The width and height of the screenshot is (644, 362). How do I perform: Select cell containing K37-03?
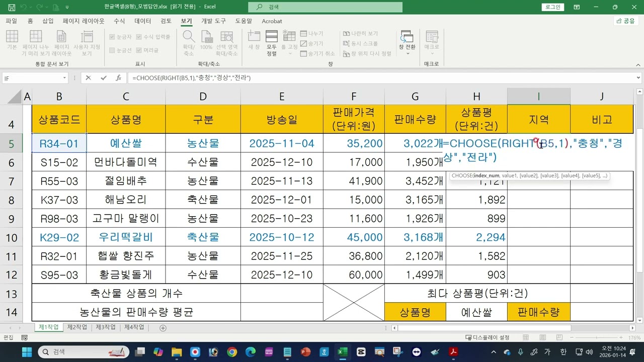tap(59, 200)
